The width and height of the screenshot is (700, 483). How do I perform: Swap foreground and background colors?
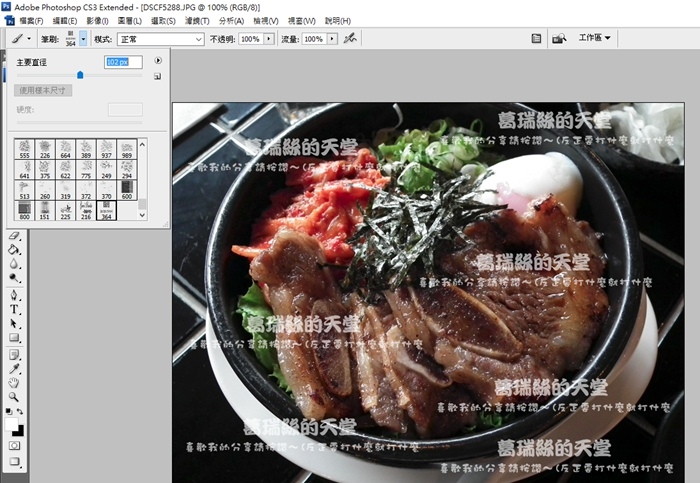point(20,411)
